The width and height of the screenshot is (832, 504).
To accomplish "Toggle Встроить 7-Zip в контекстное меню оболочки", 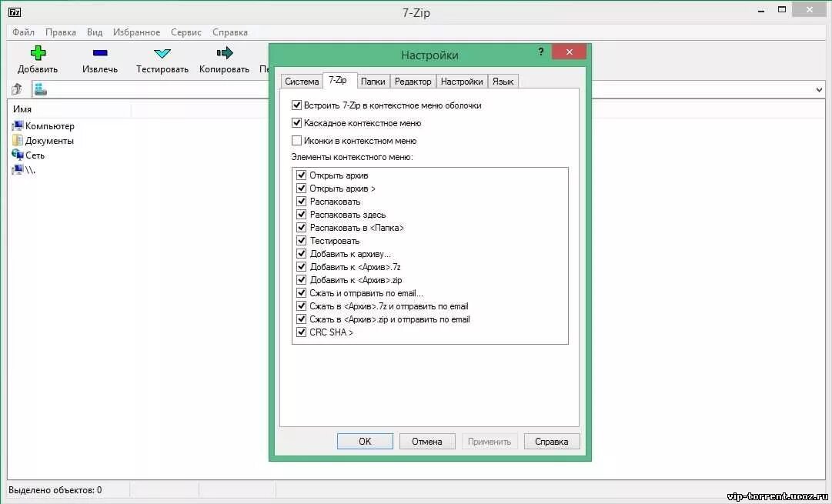I will pyautogui.click(x=296, y=105).
